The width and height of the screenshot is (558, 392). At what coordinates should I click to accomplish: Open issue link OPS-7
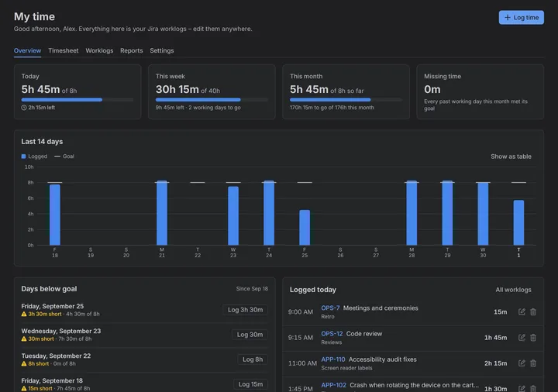330,308
